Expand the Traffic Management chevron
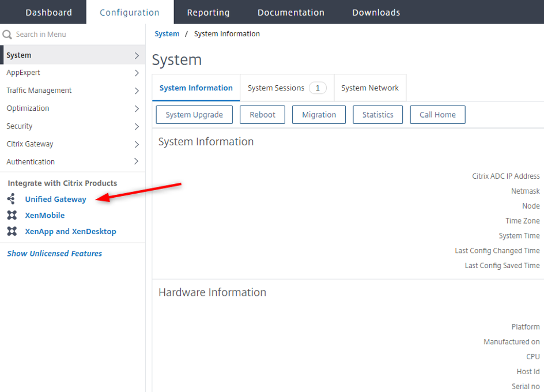The width and height of the screenshot is (544, 392). [x=137, y=91]
